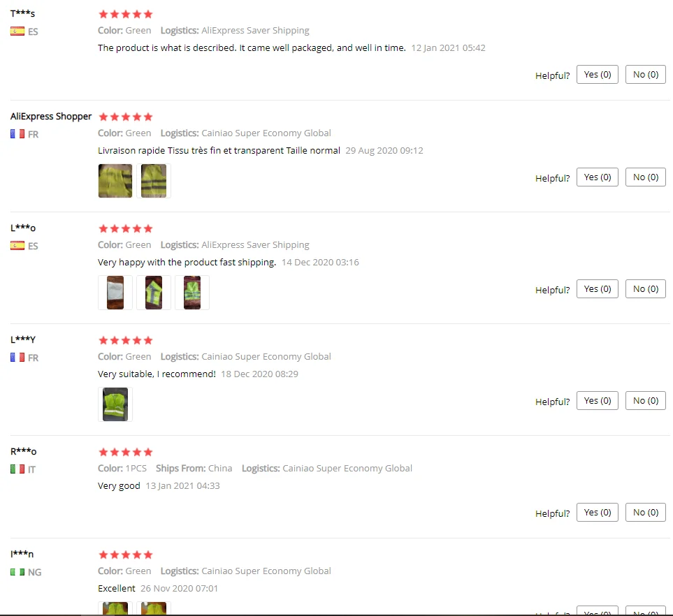Screen dimensions: 673x616
Task: Vote Yes on the Livraison rapide review
Action: pos(597,177)
